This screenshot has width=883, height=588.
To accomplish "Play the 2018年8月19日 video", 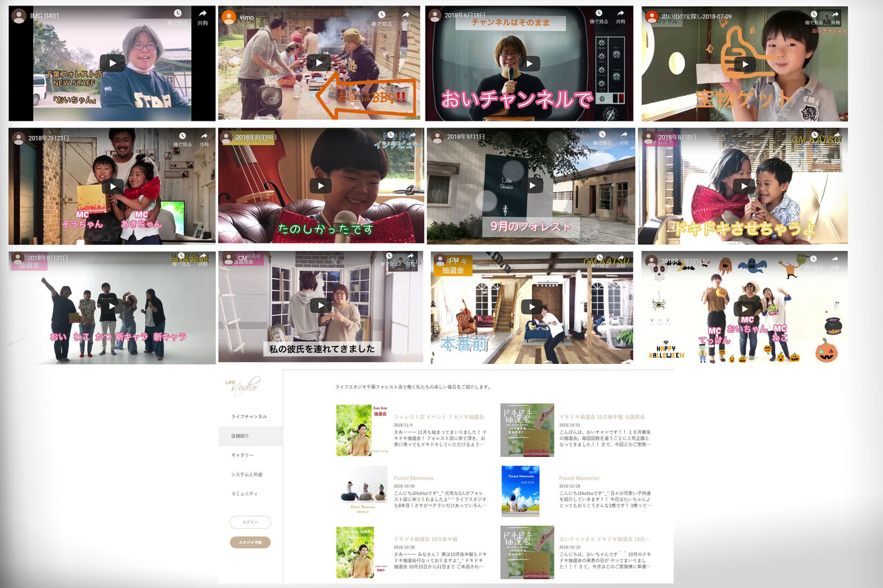I will (321, 186).
